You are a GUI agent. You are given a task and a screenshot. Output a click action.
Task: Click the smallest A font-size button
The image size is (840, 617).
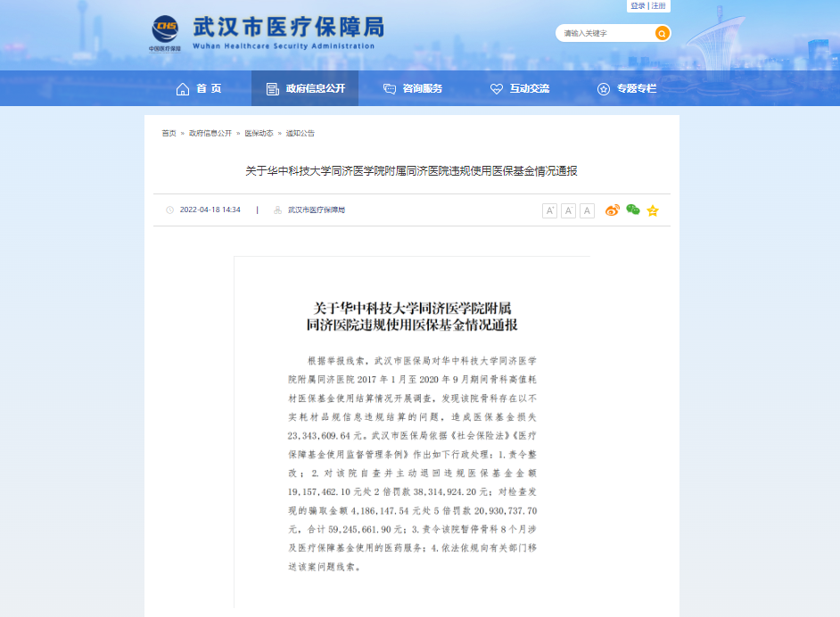pos(568,210)
